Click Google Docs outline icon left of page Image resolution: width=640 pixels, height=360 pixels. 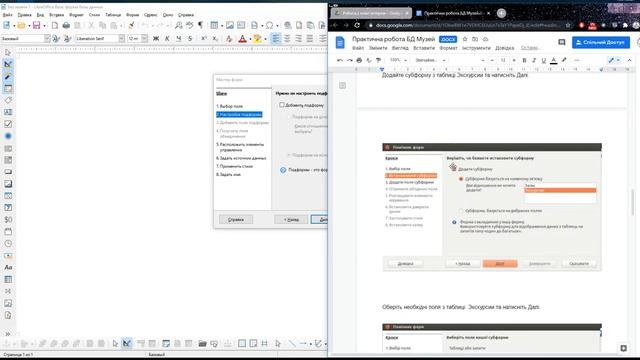click(342, 86)
